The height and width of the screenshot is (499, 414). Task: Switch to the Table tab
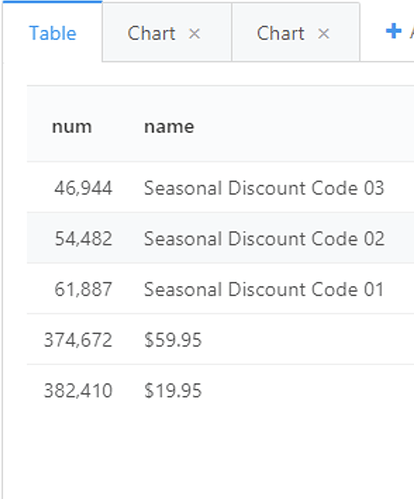(53, 33)
